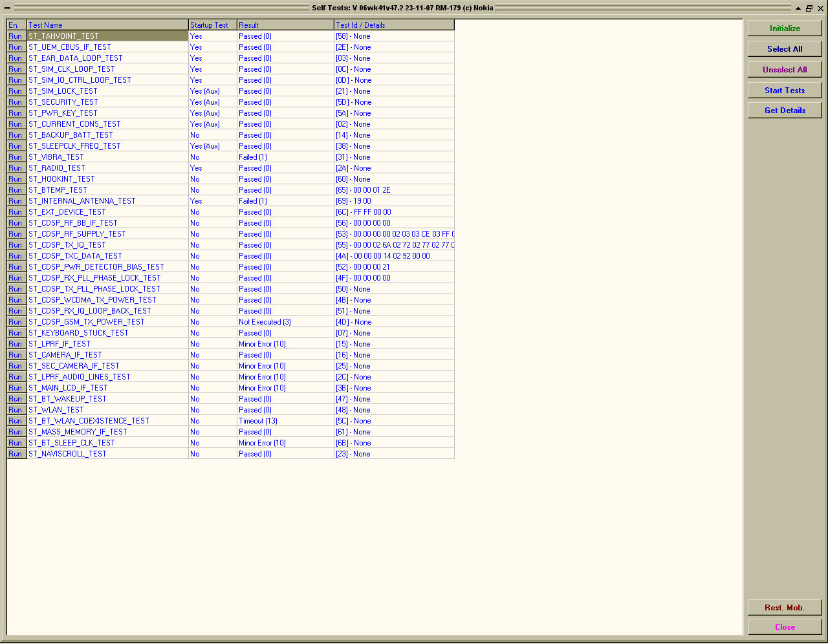Click the En. column header
This screenshot has width=828, height=644.
coord(17,25)
